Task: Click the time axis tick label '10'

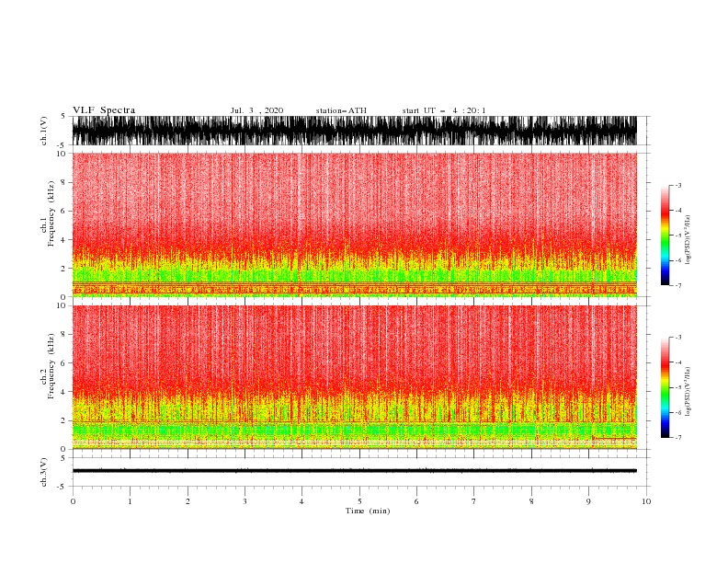Action: 646,501
